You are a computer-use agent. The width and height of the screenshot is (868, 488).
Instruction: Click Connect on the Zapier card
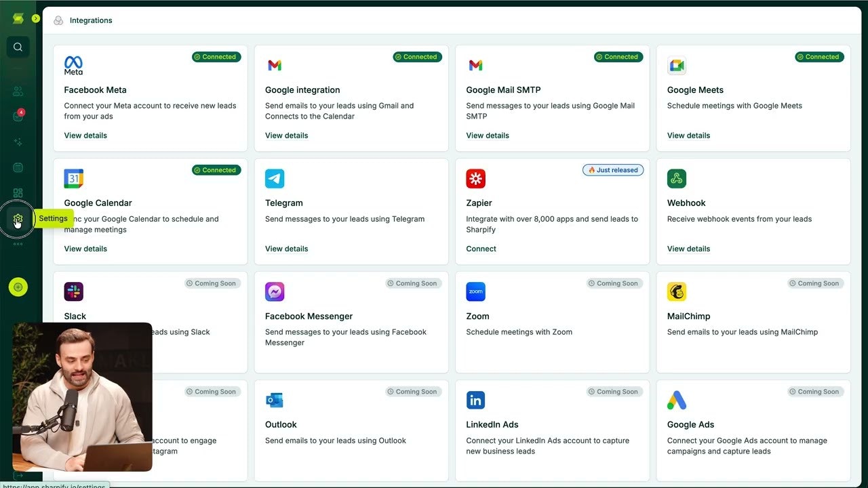tap(481, 249)
